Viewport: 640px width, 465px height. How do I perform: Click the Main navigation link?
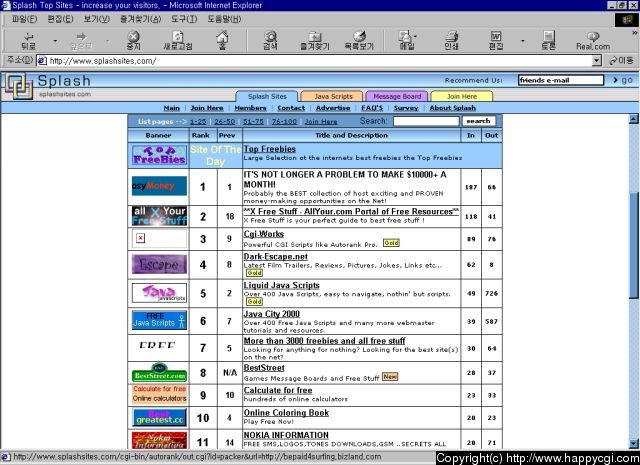(171, 108)
